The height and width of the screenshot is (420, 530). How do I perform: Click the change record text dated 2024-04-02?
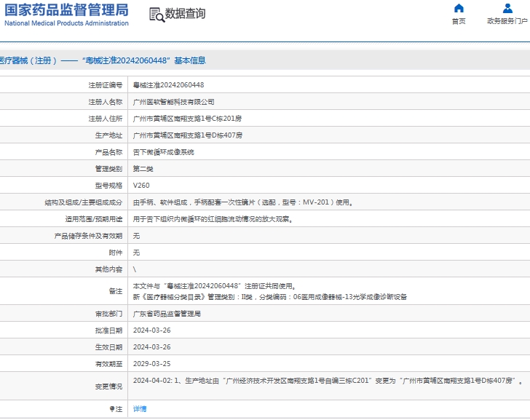(x=328, y=381)
